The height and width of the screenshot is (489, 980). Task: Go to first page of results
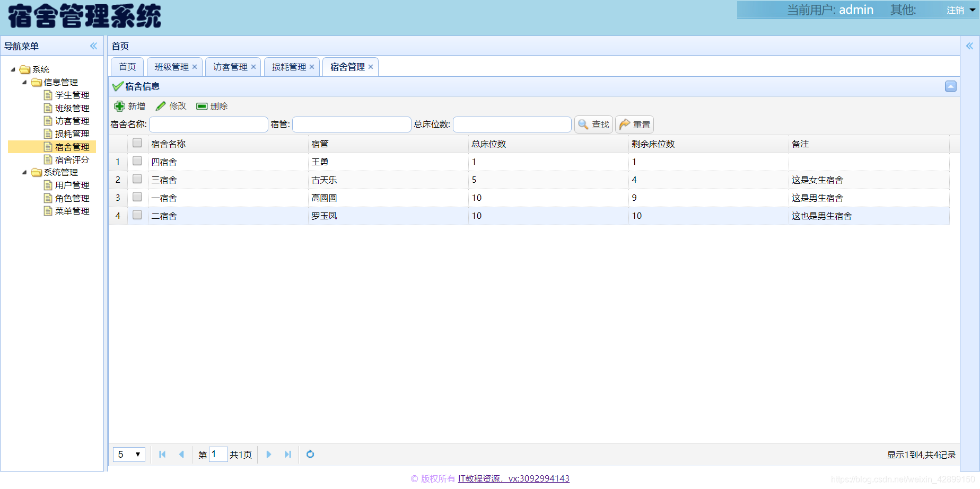(x=162, y=455)
